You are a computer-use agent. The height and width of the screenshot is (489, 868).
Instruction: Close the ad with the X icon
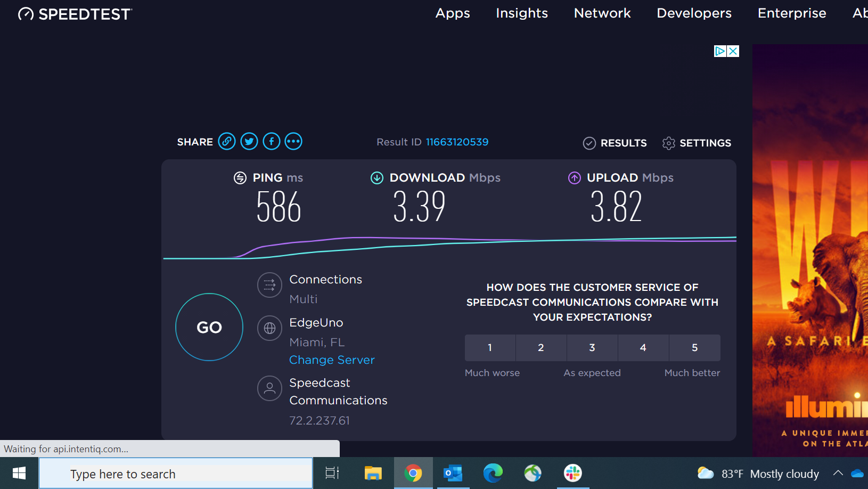click(733, 51)
